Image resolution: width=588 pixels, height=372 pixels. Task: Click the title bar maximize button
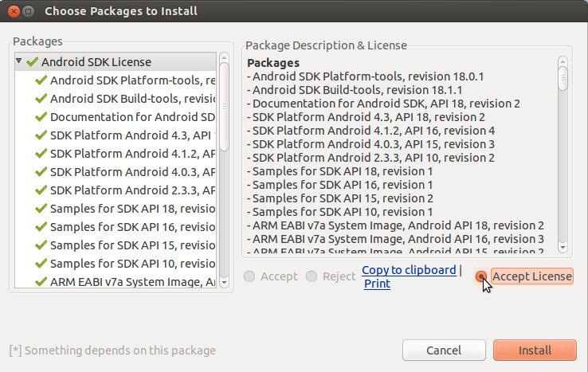coord(29,11)
